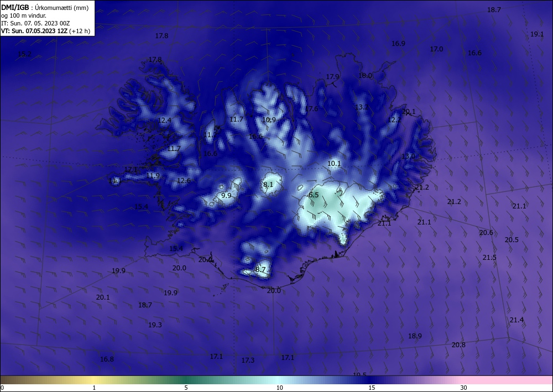This screenshot has width=553, height=392.
Task: Click the map value '13.0' in the east
Action: pos(408,156)
